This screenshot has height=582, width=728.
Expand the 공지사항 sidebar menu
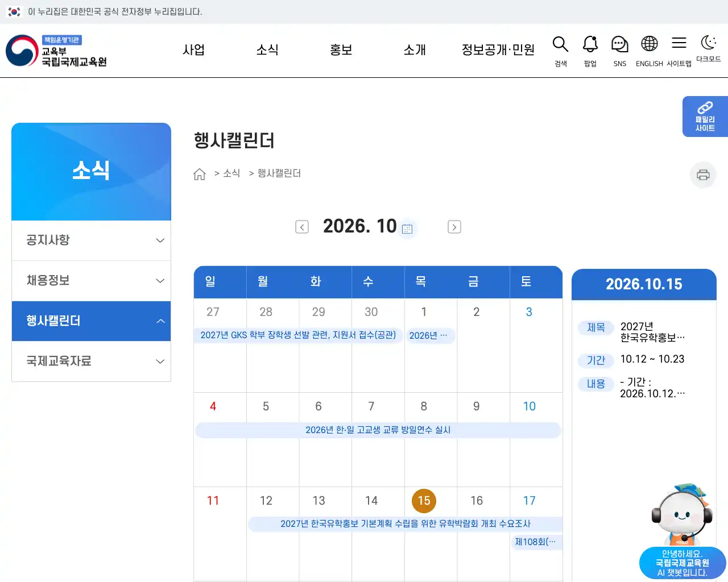pos(92,240)
